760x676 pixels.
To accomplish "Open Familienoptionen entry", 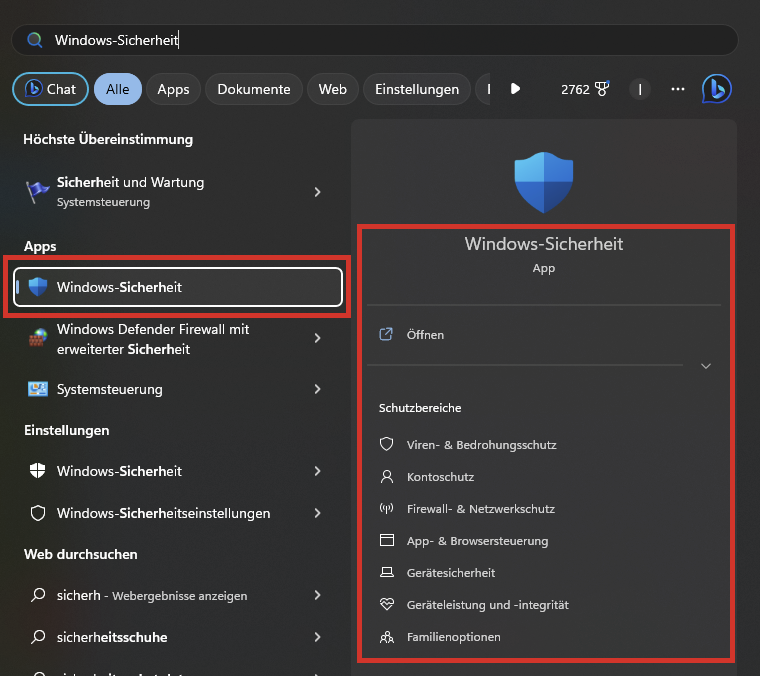I will (x=453, y=637).
